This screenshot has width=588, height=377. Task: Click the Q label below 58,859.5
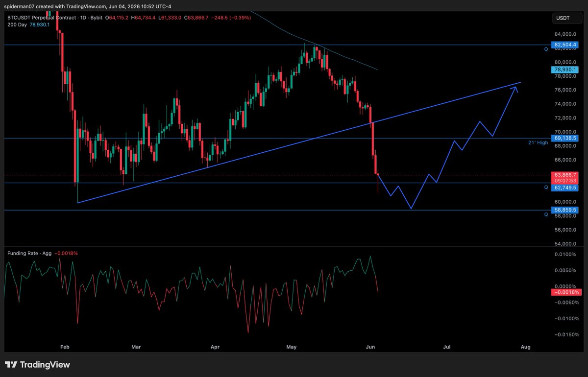pyautogui.click(x=545, y=214)
